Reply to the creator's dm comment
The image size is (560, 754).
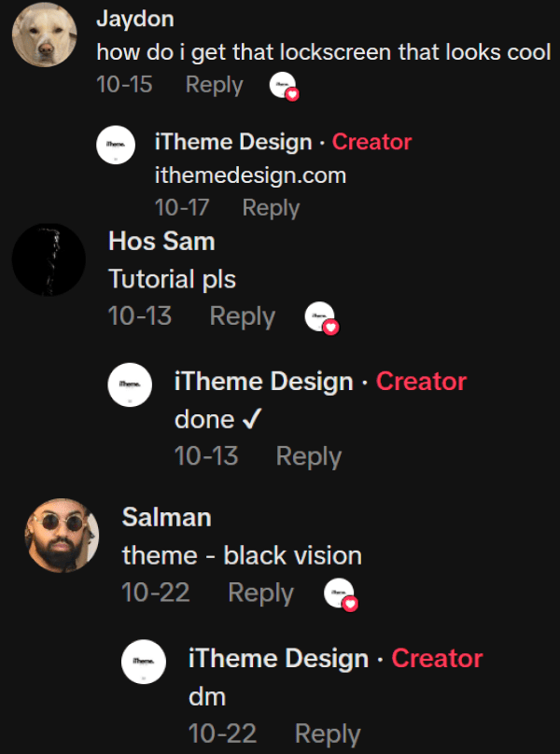[328, 733]
